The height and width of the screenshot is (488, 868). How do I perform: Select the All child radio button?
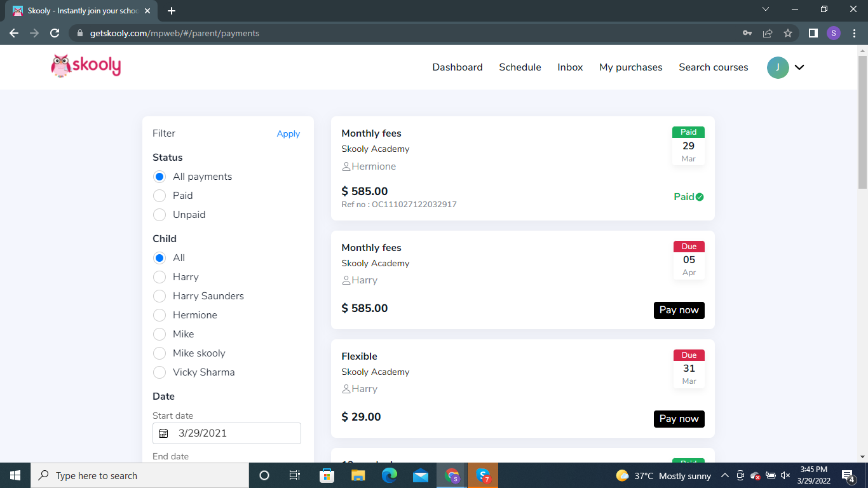click(159, 258)
